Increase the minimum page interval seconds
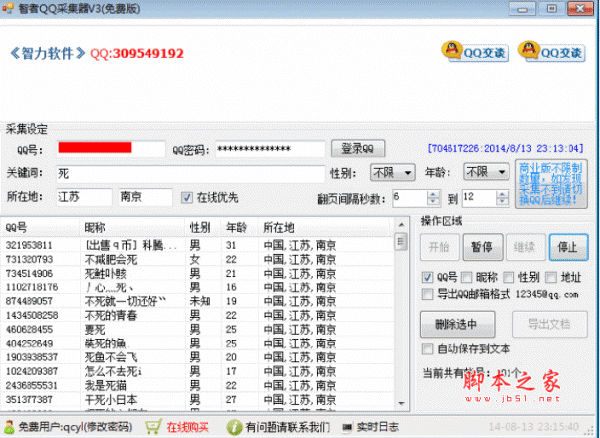 point(433,194)
